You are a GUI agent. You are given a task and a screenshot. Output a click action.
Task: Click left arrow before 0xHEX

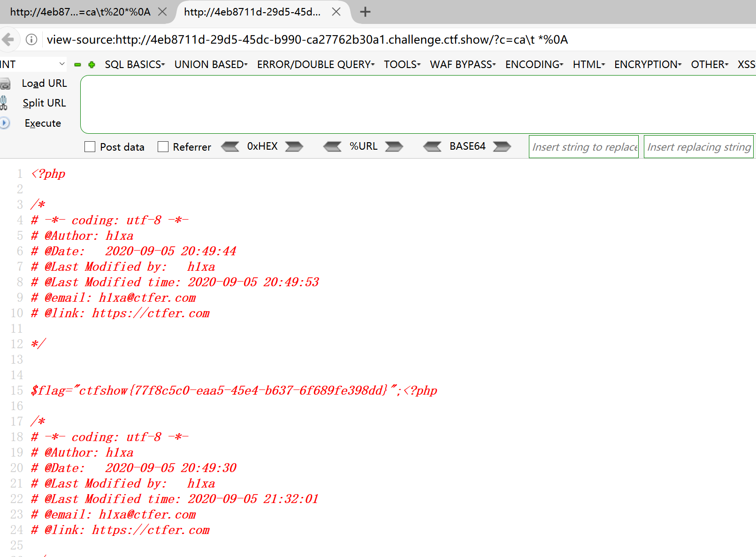point(230,146)
